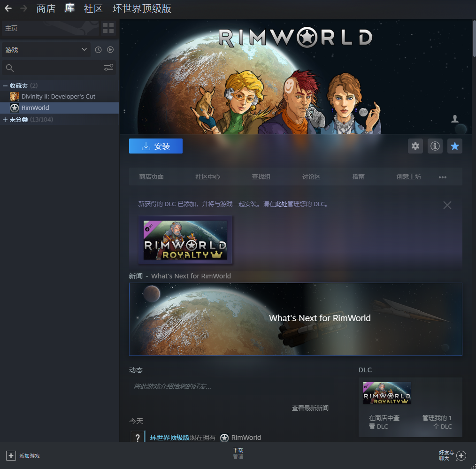Go to the 商店 tab
476x469 pixels.
(x=46, y=8)
